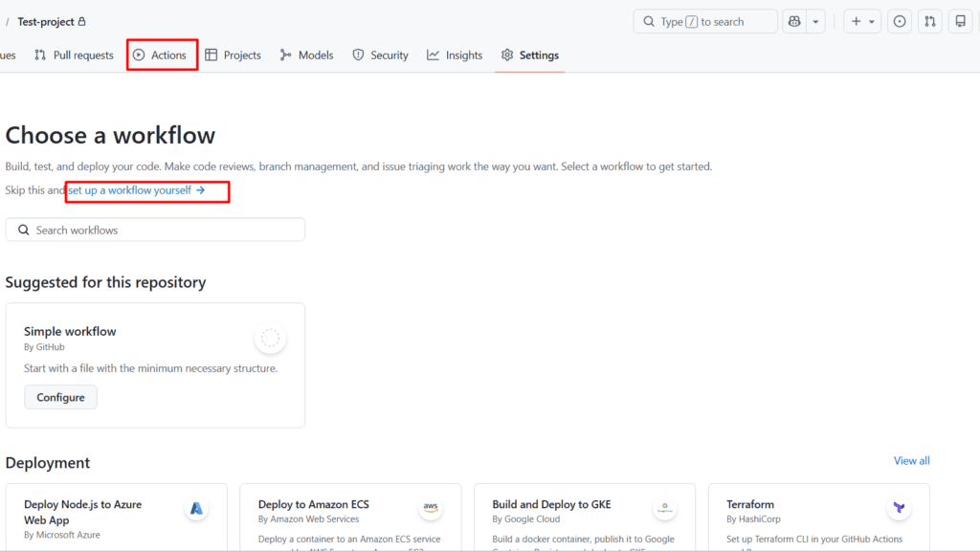This screenshot has height=552, width=980.
Task: Click the Actions play icon
Action: coord(139,55)
